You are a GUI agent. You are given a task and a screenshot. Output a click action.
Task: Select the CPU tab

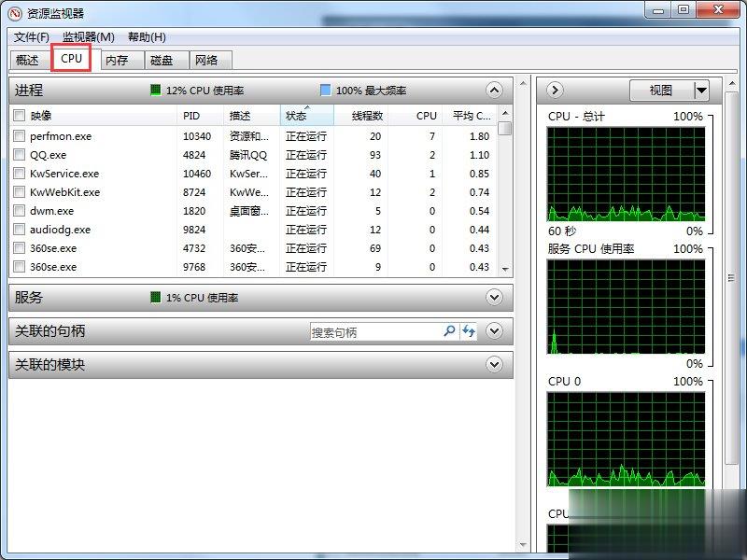tap(72, 58)
